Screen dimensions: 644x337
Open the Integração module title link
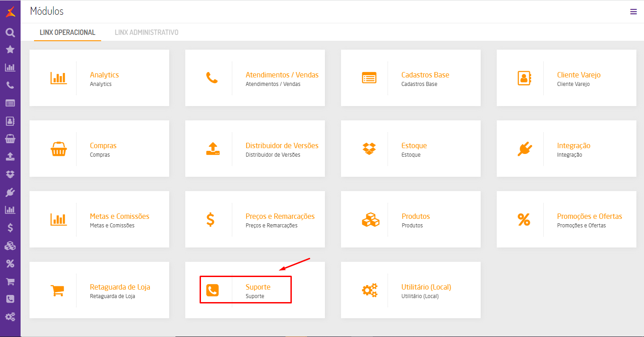point(574,145)
